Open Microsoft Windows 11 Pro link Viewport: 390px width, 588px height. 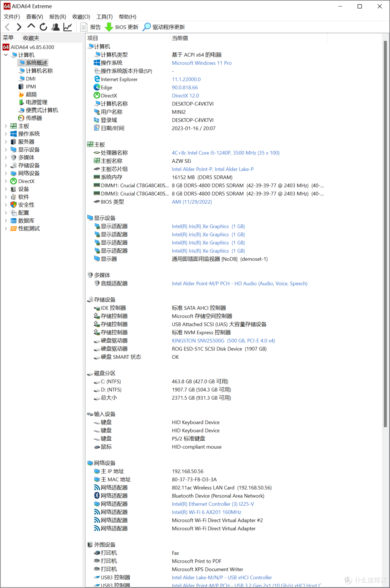201,63
